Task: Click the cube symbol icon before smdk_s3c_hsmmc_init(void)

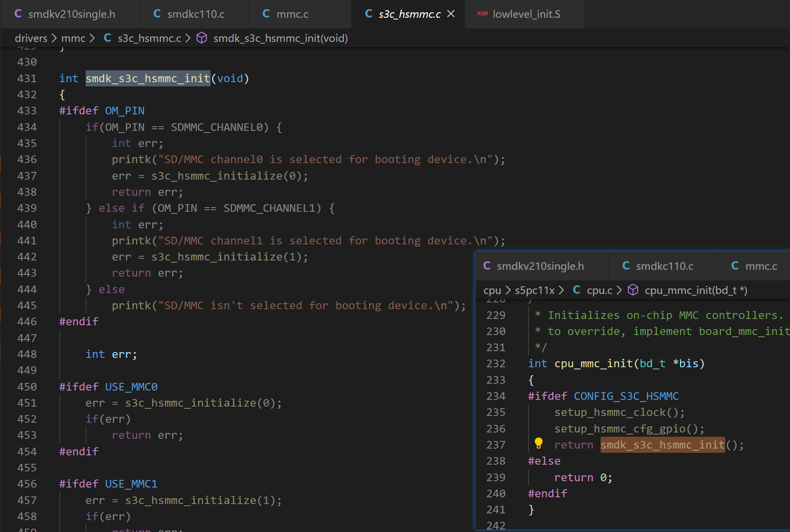Action: [x=202, y=38]
